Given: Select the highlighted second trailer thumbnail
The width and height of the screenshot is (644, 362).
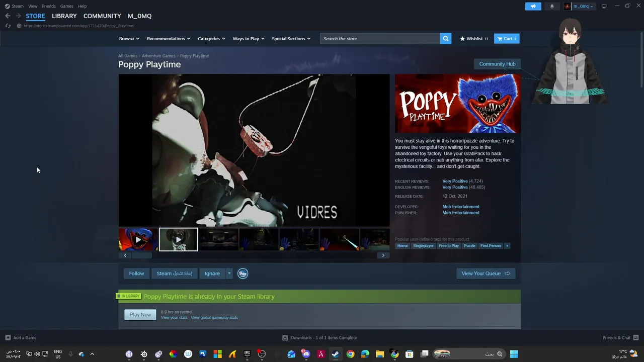Looking at the screenshot, I should coord(178,239).
